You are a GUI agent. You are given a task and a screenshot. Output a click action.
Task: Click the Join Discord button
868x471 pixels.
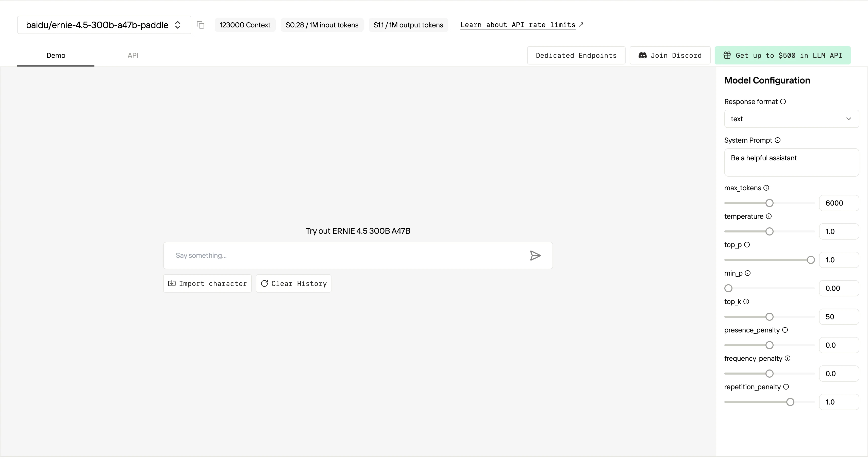coord(670,56)
